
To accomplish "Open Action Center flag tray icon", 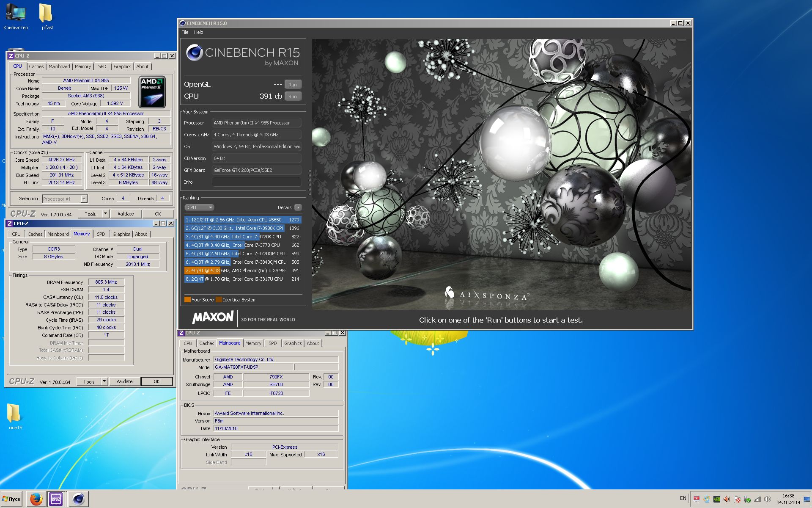I will pos(737,499).
